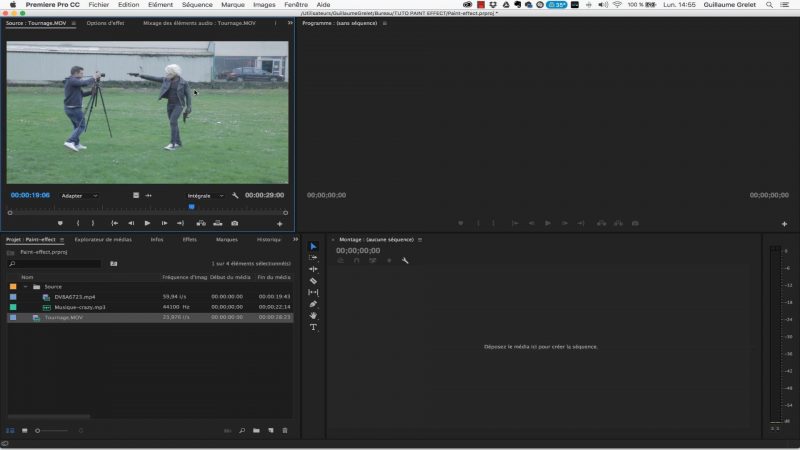Go to In point in Source monitor
The width and height of the screenshot is (800, 450).
coord(114,223)
